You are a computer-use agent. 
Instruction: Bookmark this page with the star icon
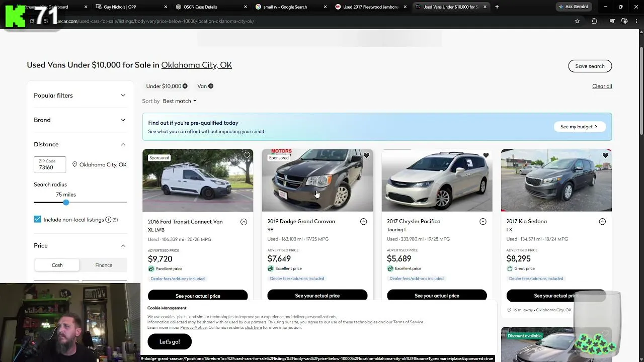coord(577,21)
